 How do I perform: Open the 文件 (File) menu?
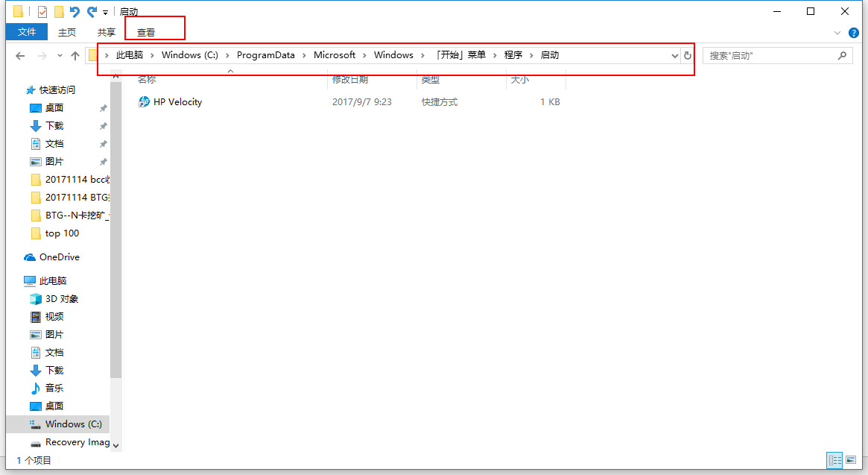point(27,32)
